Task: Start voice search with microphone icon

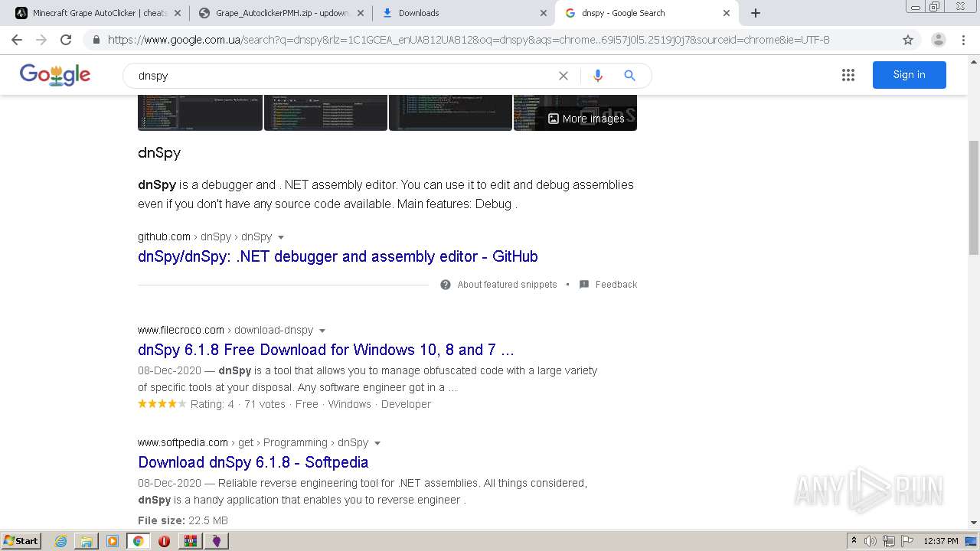Action: [x=598, y=76]
